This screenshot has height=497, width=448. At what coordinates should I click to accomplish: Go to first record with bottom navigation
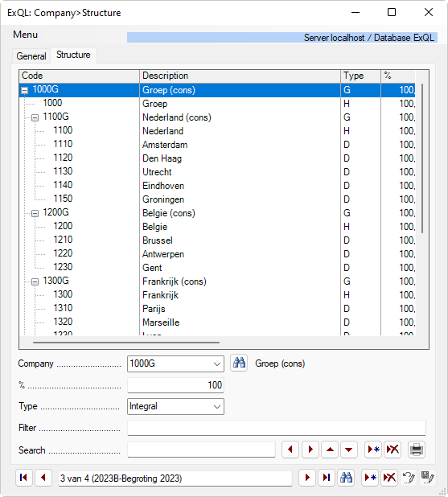24,478
